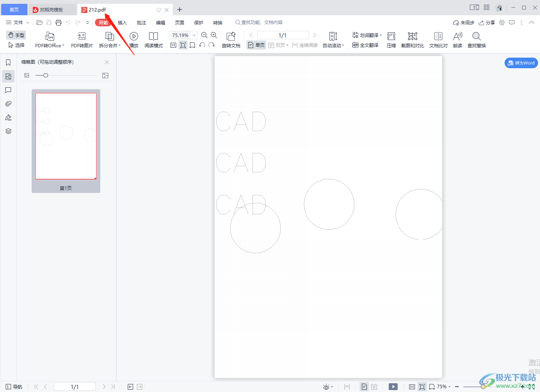Switch to the 页面 tab
The width and height of the screenshot is (540, 392).
(180, 22)
